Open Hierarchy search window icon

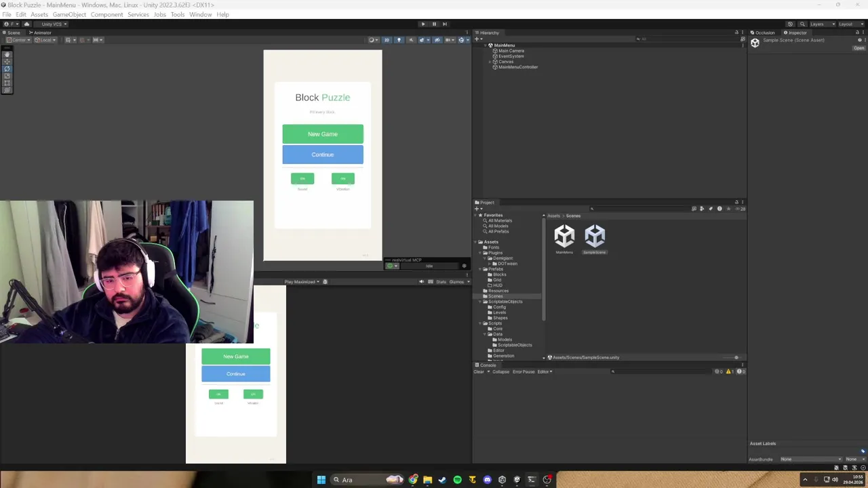pyautogui.click(x=743, y=39)
